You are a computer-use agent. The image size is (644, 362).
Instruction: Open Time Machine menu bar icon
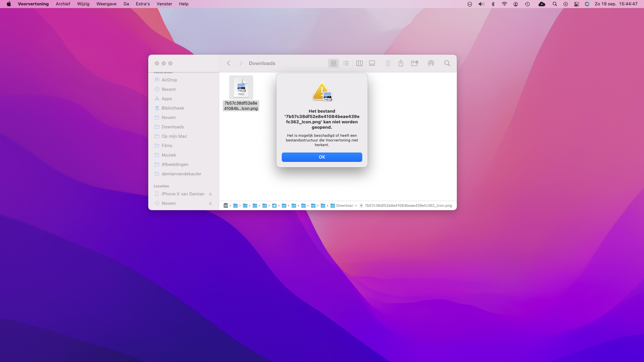click(527, 4)
